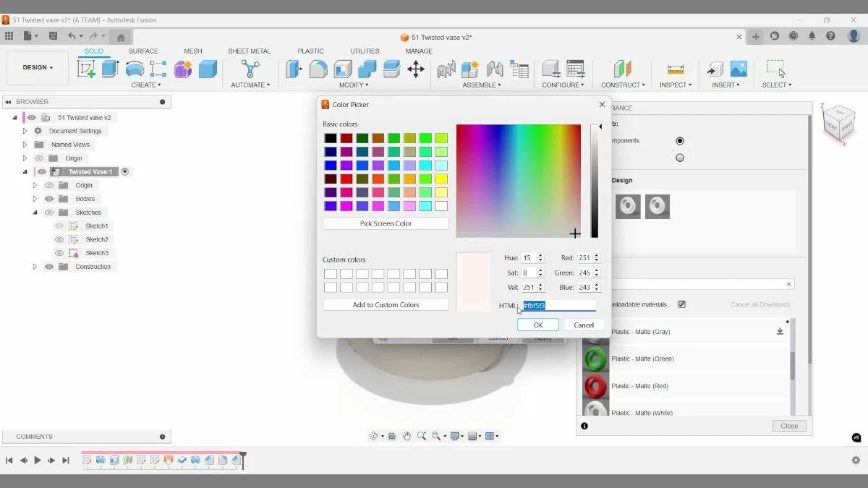Switch to the SURFACE ribbon tab
This screenshot has width=868, height=488.
click(x=143, y=51)
